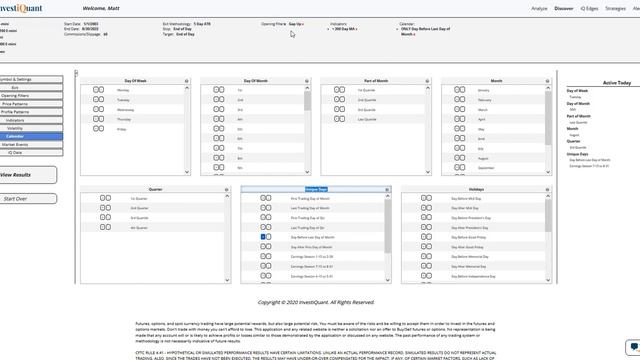The width and height of the screenshot is (640, 360).
Task: Open the Holidays panel options icon
Action: point(547,189)
